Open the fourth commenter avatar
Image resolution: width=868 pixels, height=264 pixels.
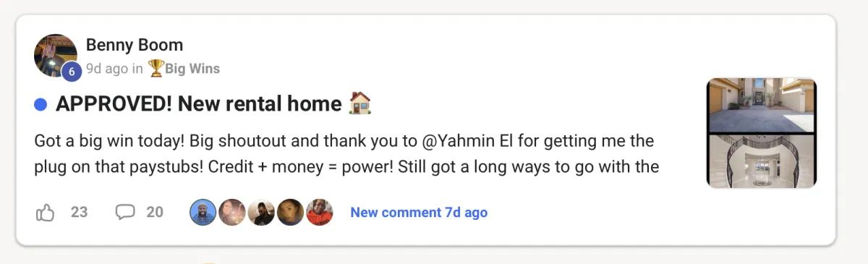click(290, 213)
